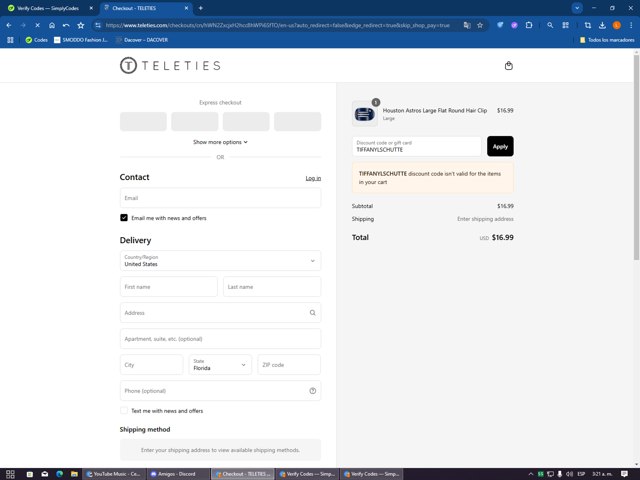Open the Windows Start button
This screenshot has height=480, width=640.
click(x=10, y=474)
